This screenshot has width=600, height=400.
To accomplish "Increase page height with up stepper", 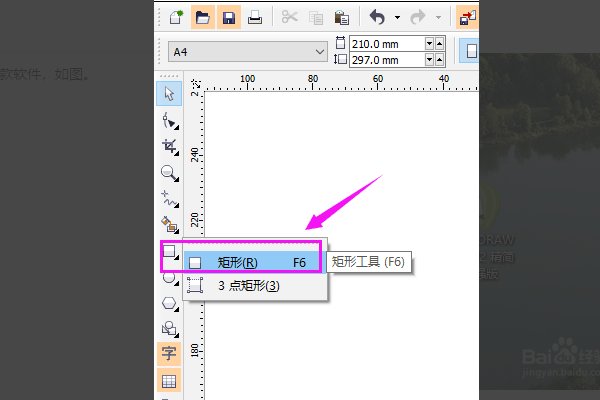I will 440,60.
